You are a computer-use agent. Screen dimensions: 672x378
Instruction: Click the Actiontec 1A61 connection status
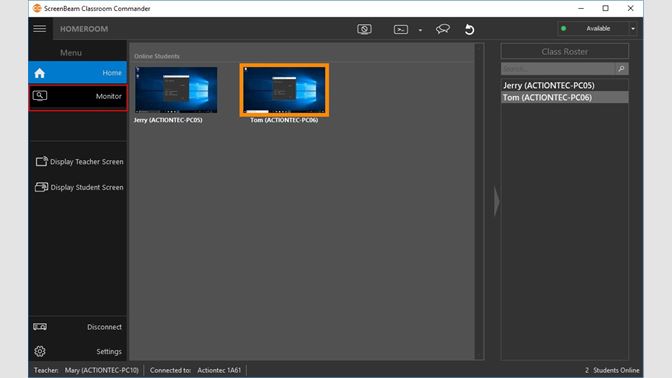click(219, 370)
